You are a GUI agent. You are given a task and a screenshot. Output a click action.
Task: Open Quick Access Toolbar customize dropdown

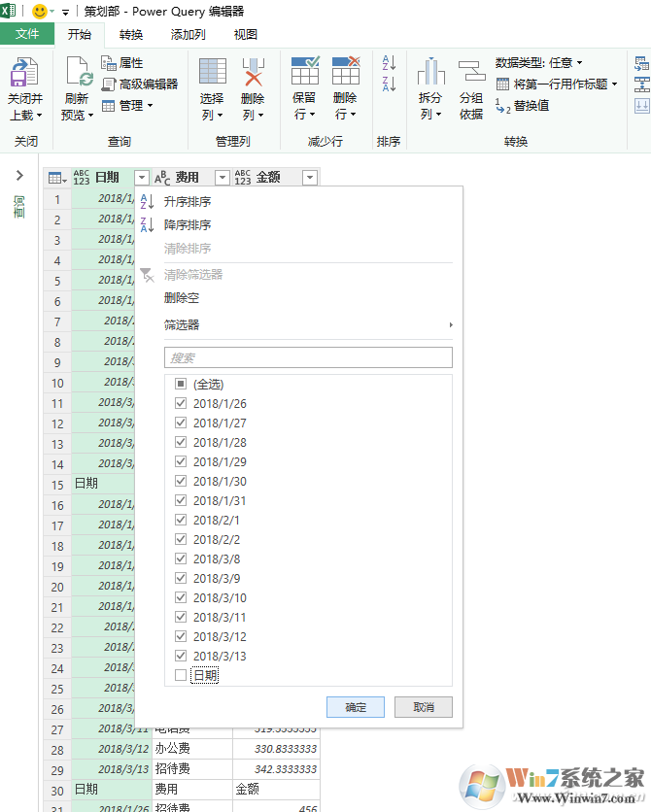(65, 13)
